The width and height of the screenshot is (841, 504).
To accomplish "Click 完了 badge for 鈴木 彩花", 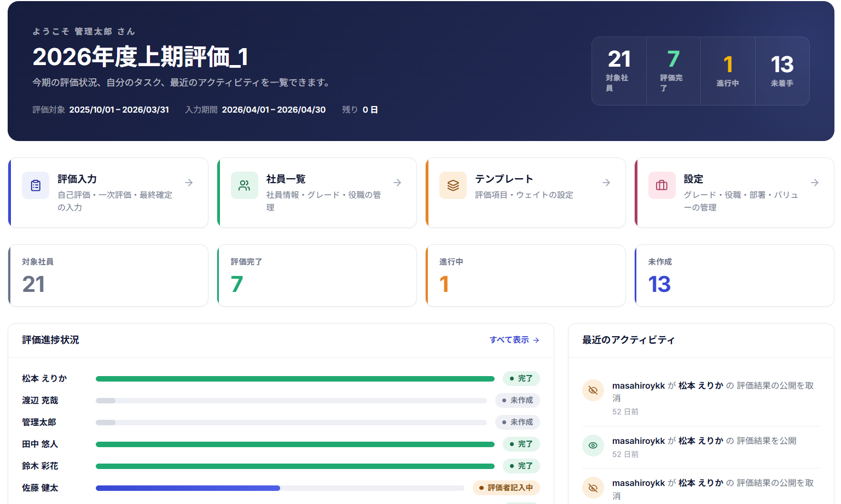I will (521, 466).
